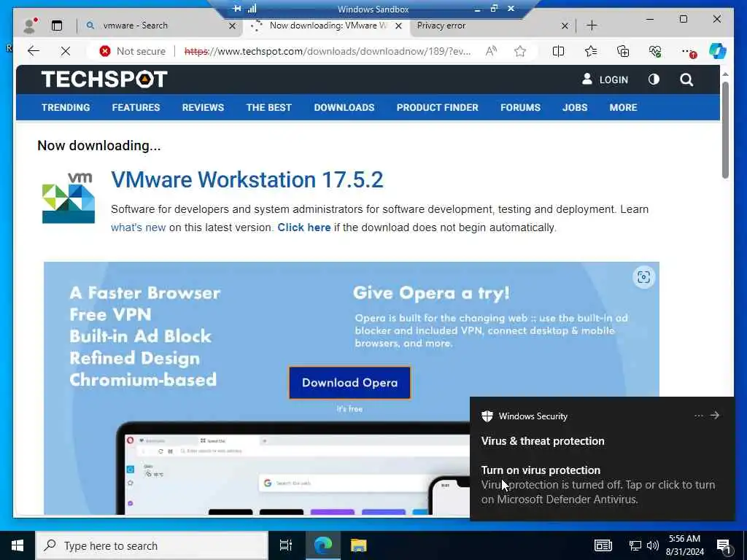Screen dimensions: 747x560
Task: Open THE BEST menu
Action: 268,108
